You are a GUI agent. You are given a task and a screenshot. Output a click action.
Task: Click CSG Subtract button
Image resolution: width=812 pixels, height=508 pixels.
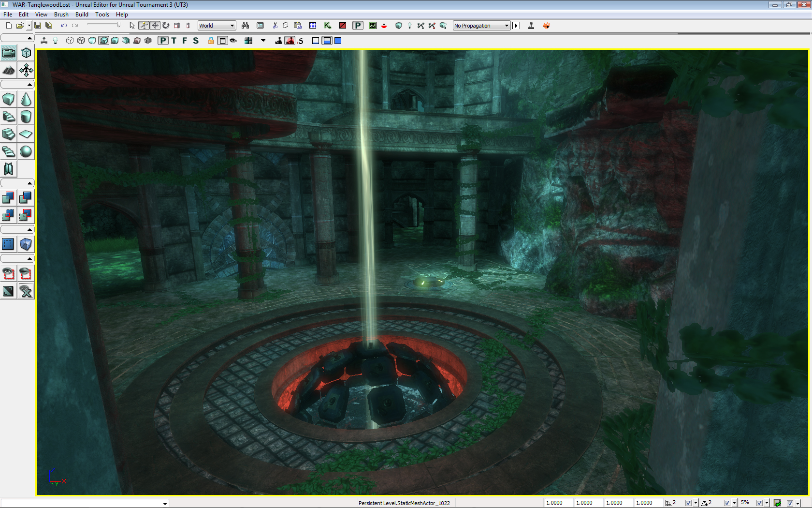point(26,197)
